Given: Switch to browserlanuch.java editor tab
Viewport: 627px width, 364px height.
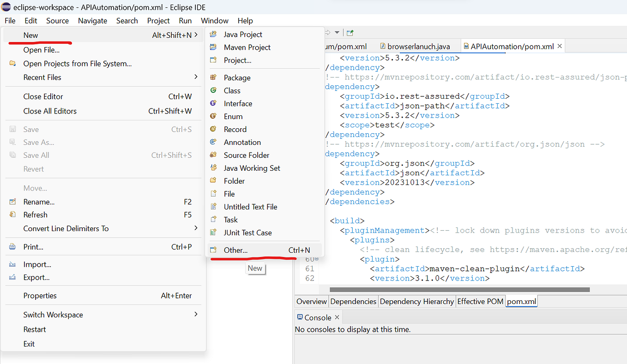Looking at the screenshot, I should (x=414, y=47).
